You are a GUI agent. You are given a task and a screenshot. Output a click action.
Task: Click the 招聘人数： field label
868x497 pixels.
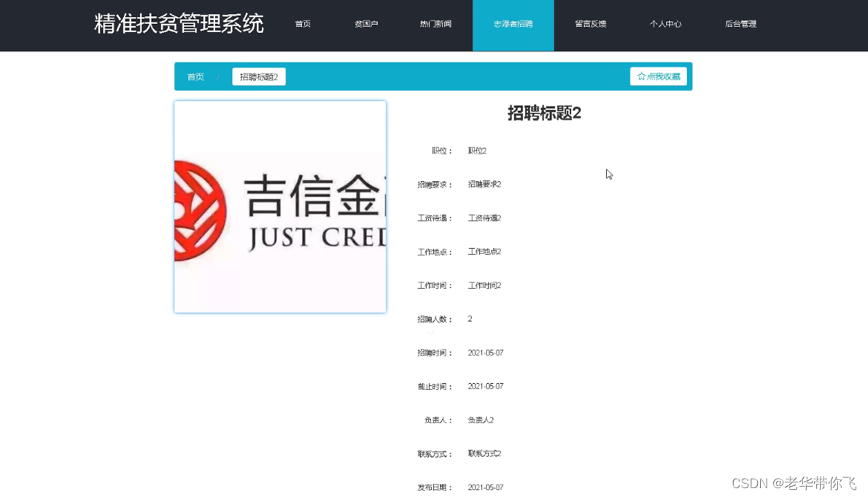click(435, 319)
